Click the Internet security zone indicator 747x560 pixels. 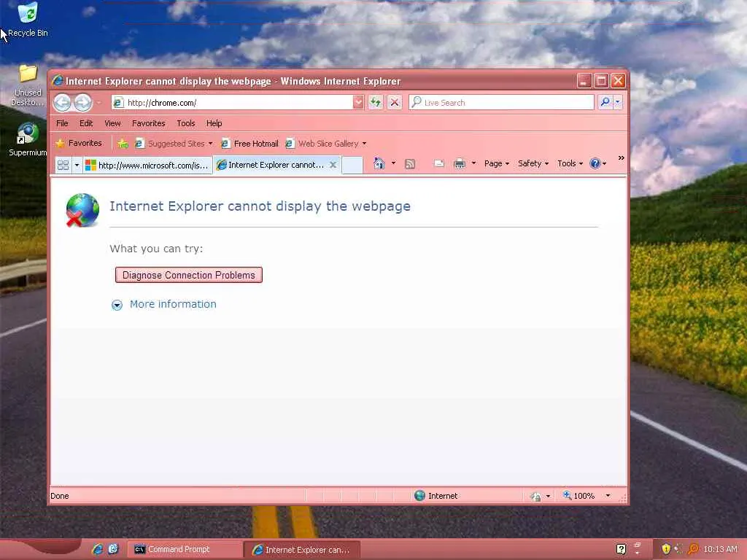436,496
